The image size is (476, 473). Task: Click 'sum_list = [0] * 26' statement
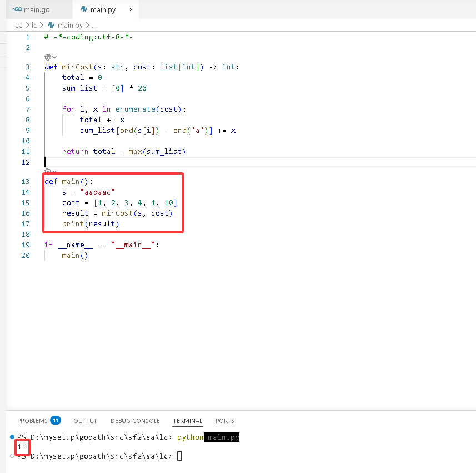pos(104,88)
